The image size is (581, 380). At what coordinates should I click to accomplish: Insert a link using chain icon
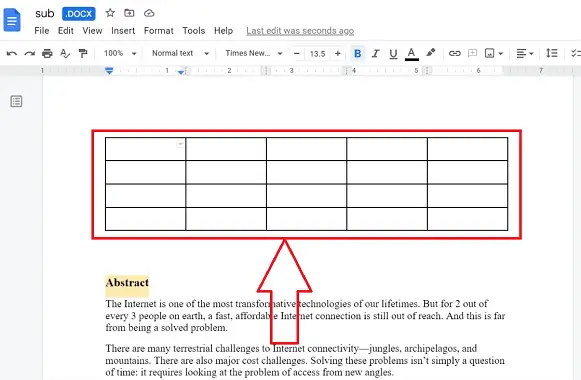455,54
